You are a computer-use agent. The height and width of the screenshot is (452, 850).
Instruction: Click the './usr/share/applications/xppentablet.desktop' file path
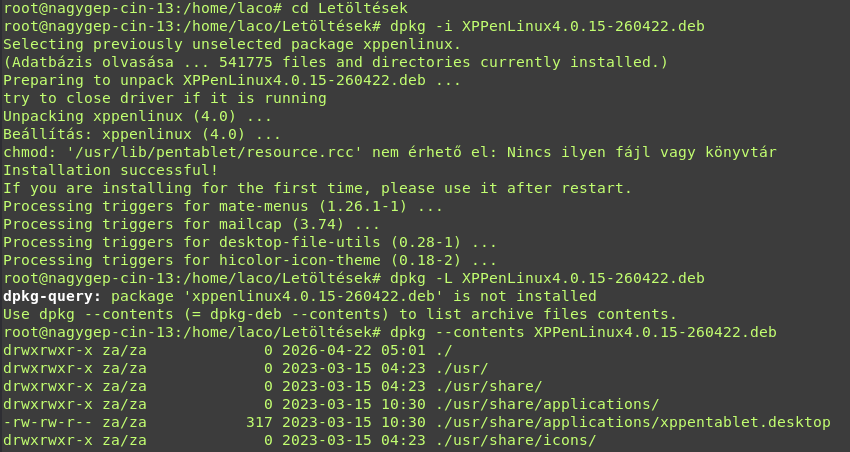[x=633, y=422]
